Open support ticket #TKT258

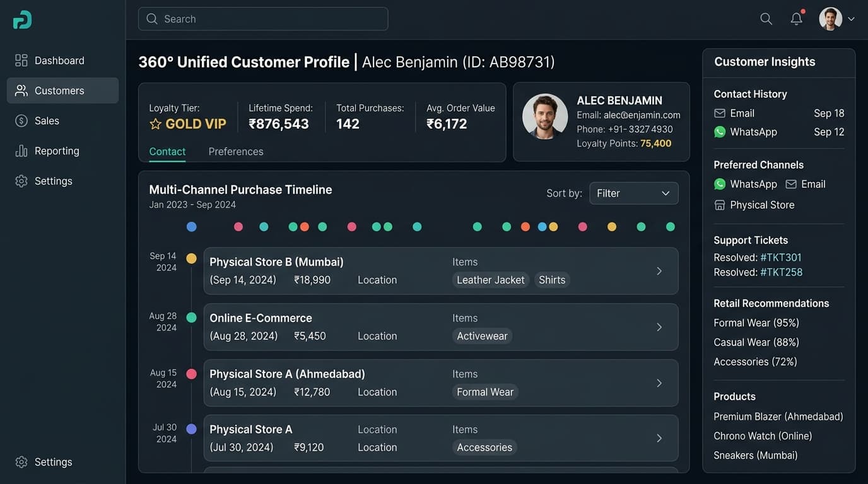tap(782, 272)
